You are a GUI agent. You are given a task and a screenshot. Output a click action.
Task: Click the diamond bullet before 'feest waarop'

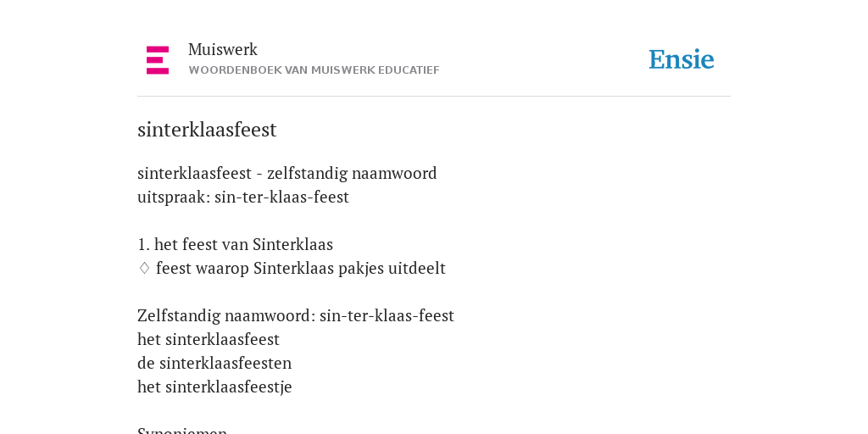pos(144,268)
